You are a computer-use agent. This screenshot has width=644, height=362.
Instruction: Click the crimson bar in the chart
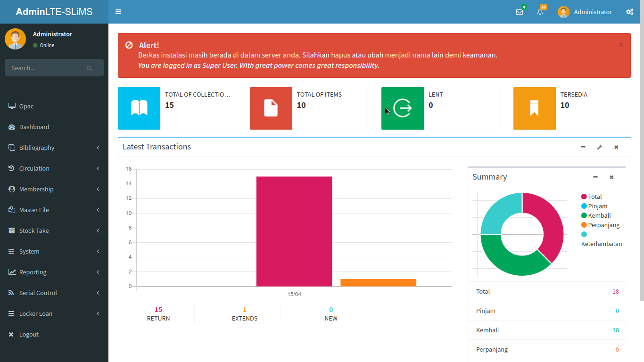coord(294,231)
